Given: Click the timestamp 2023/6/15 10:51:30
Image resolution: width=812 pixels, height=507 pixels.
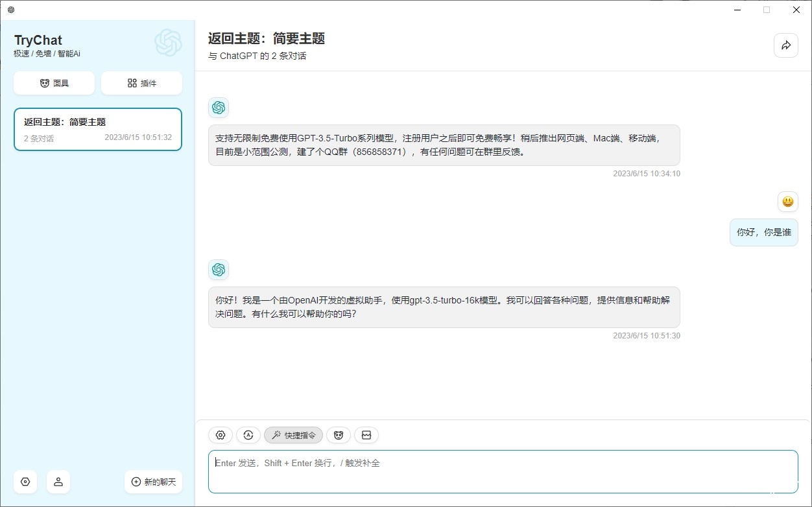Looking at the screenshot, I should click(647, 336).
